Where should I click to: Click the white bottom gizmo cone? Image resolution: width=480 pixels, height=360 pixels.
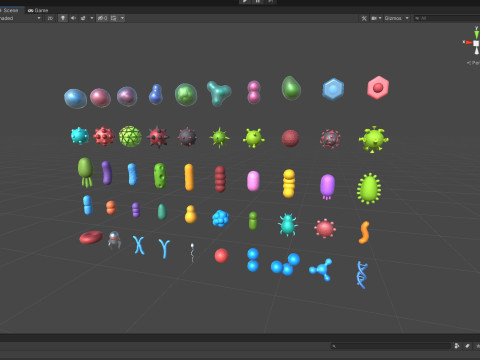pyautogui.click(x=477, y=51)
